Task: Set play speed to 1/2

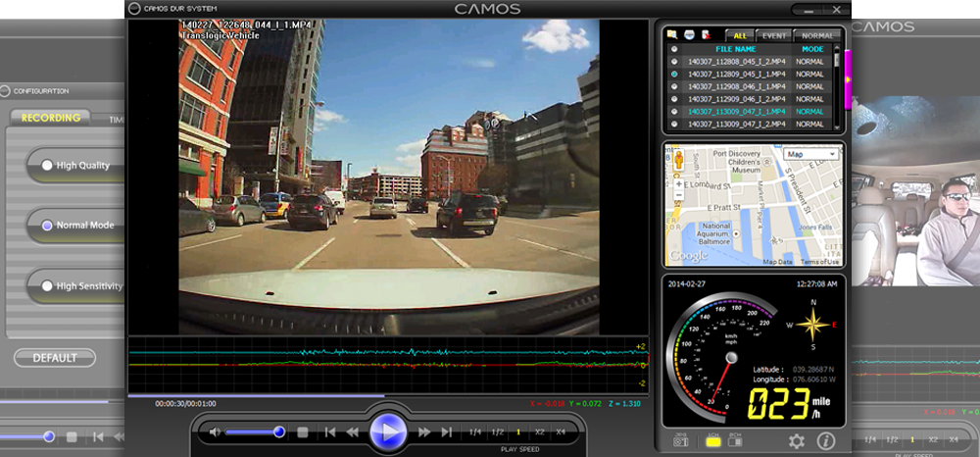Action: (498, 432)
